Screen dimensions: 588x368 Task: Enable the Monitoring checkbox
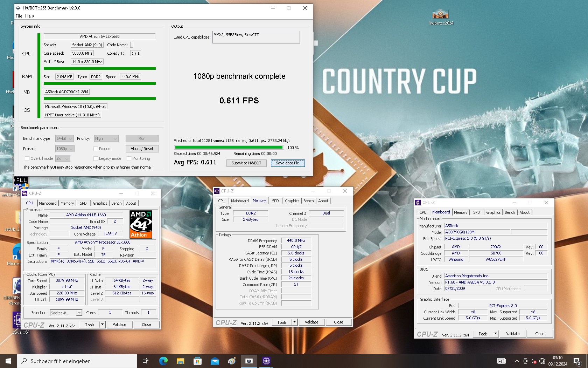[129, 158]
